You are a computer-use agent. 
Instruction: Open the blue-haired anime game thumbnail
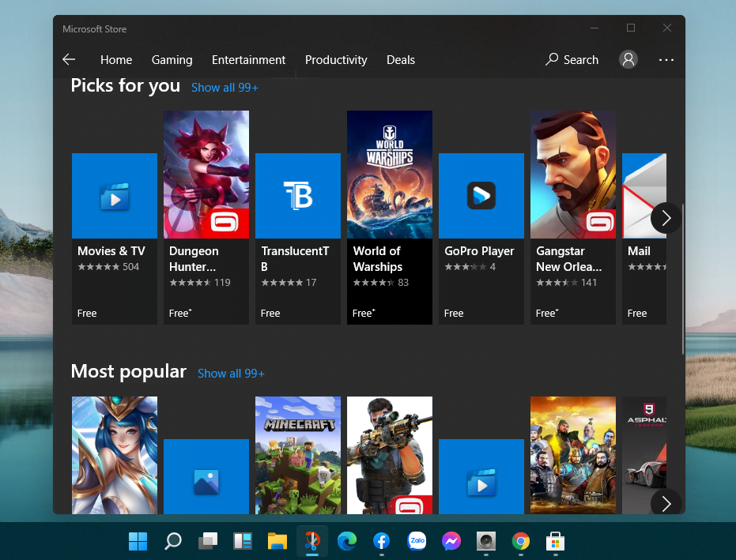point(115,455)
